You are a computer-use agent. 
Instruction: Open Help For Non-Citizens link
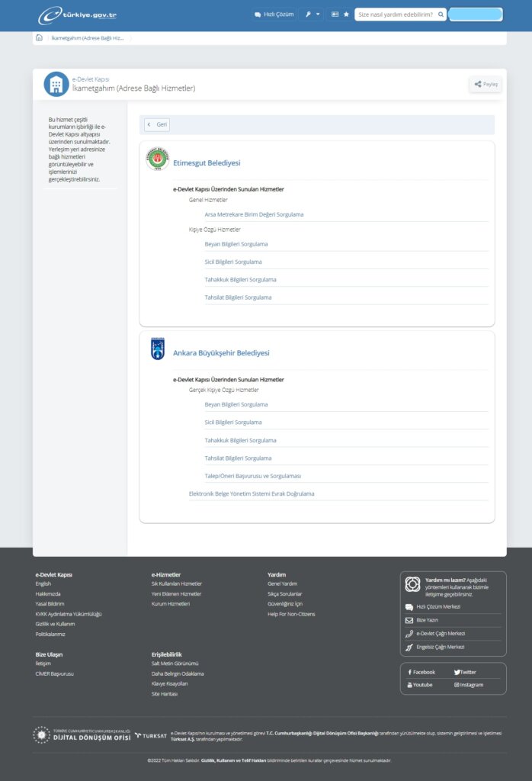click(x=291, y=614)
